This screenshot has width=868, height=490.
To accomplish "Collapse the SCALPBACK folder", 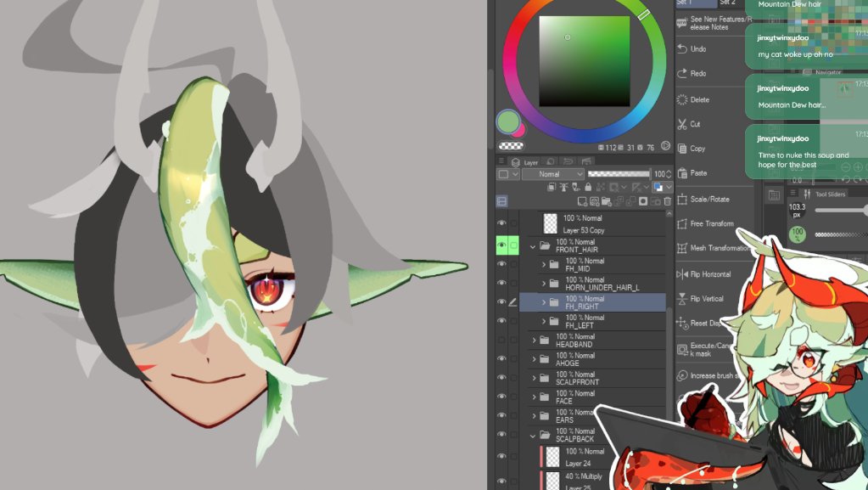I will click(533, 435).
